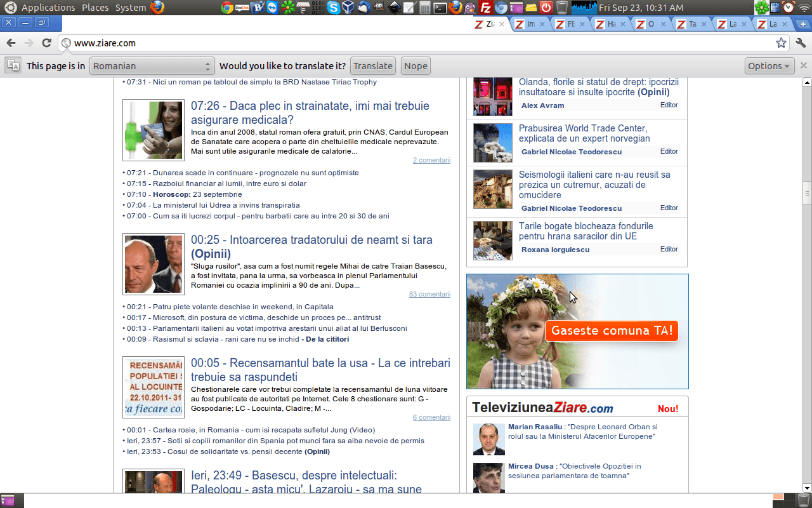Screen dimensions: 812x508
Task: Open the Places menu
Action: [95, 8]
